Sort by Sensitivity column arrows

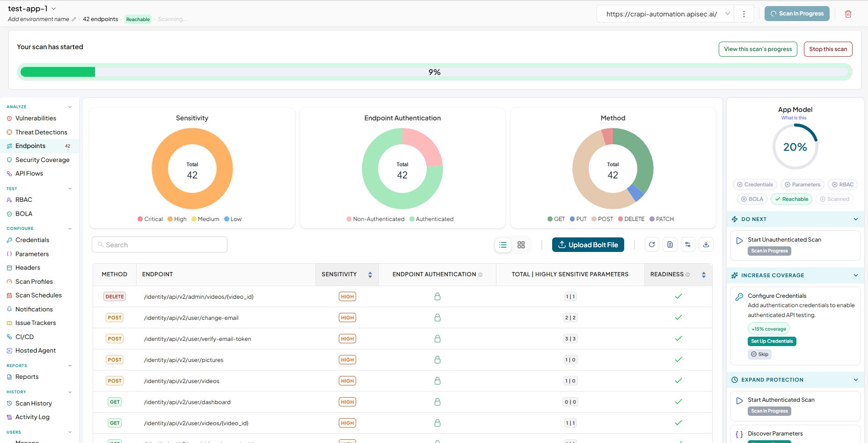tap(370, 275)
